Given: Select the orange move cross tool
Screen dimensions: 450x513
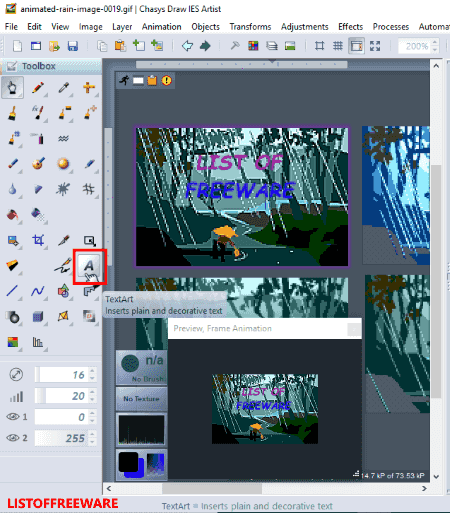Looking at the screenshot, I should tap(89, 88).
